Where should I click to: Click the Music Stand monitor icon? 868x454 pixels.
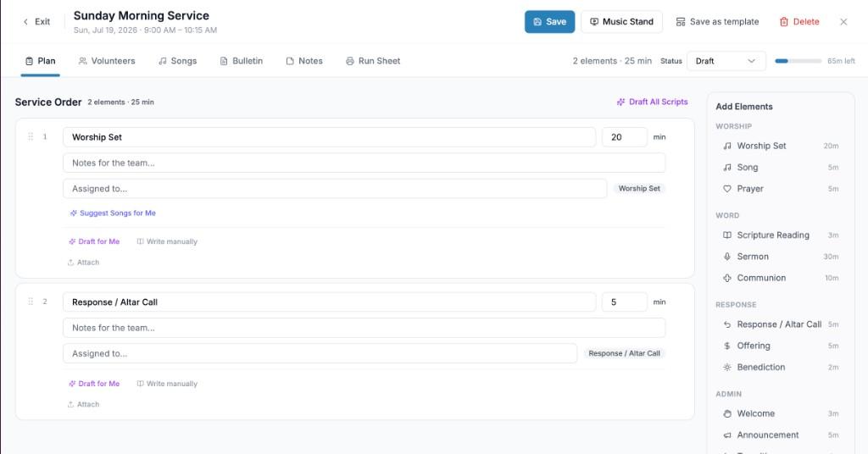click(x=594, y=21)
